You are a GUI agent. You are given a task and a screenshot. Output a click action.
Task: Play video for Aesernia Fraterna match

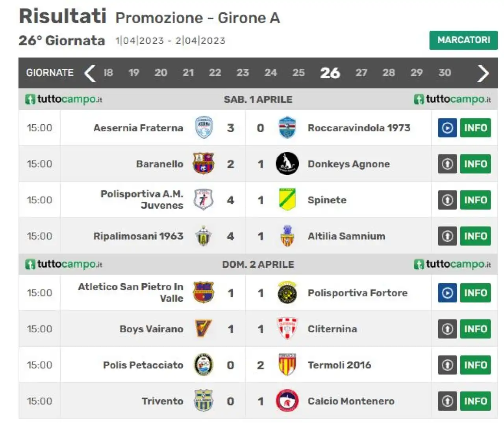pyautogui.click(x=447, y=128)
